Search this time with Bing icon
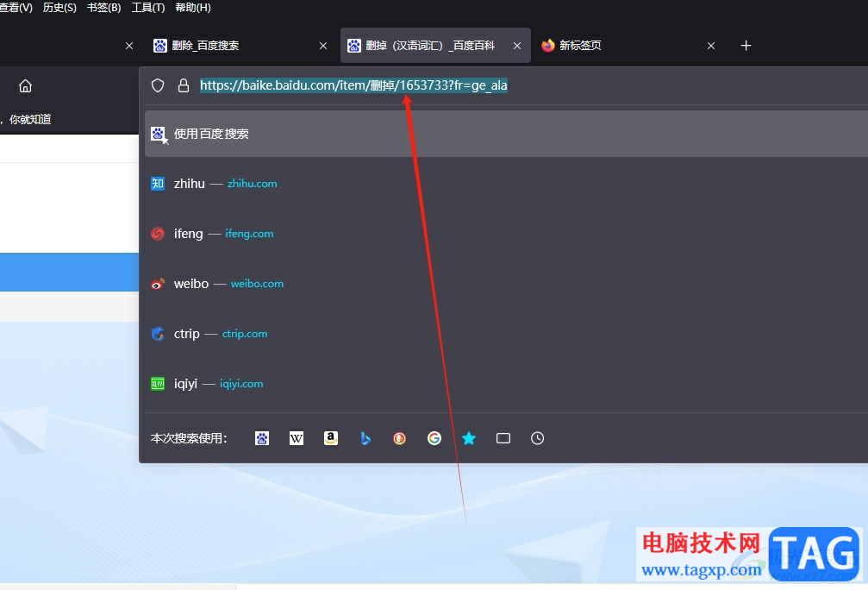 pos(365,438)
